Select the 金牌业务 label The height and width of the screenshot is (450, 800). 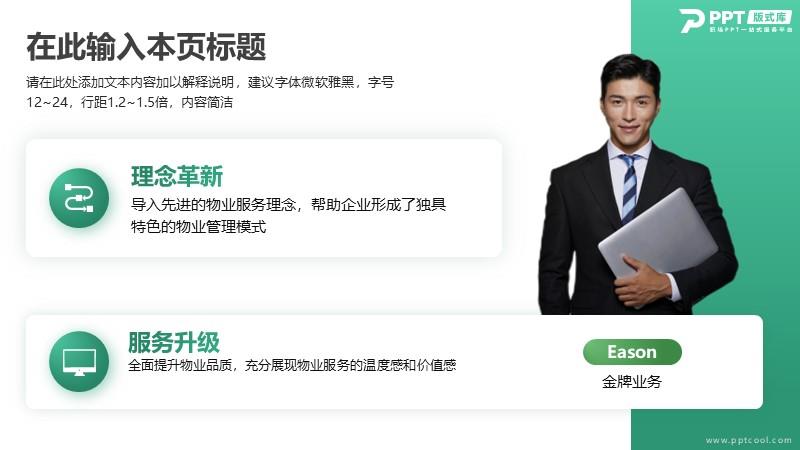632,382
